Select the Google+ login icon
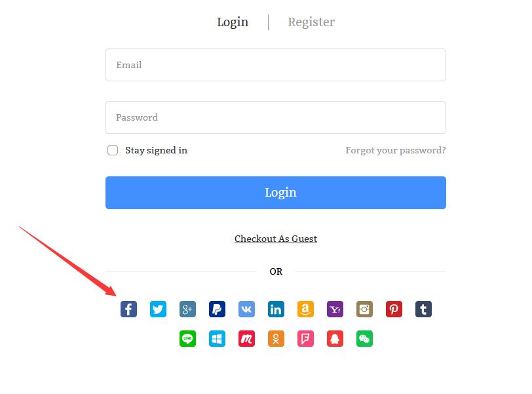The image size is (532, 394). click(187, 309)
